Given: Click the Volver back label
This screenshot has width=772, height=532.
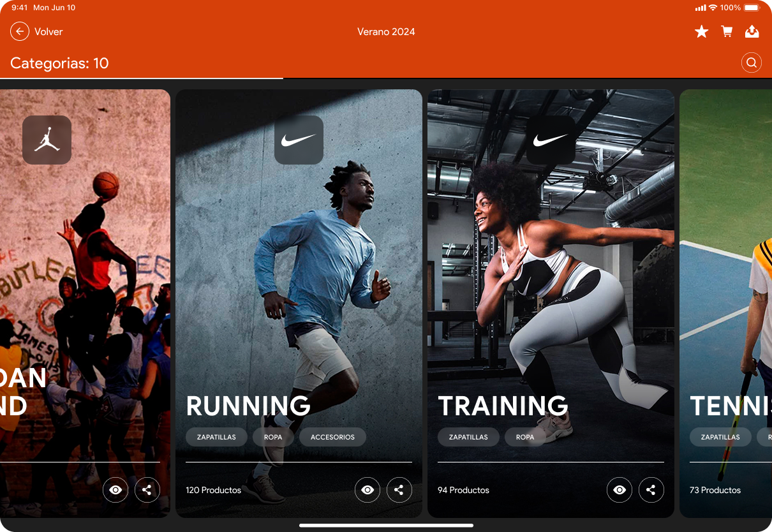Looking at the screenshot, I should point(48,31).
